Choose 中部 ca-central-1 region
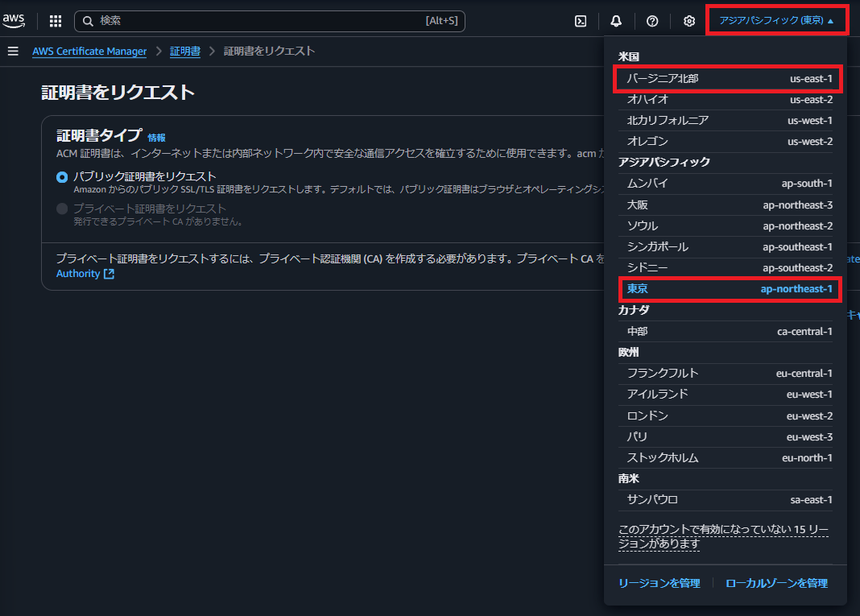860x616 pixels. 726,331
